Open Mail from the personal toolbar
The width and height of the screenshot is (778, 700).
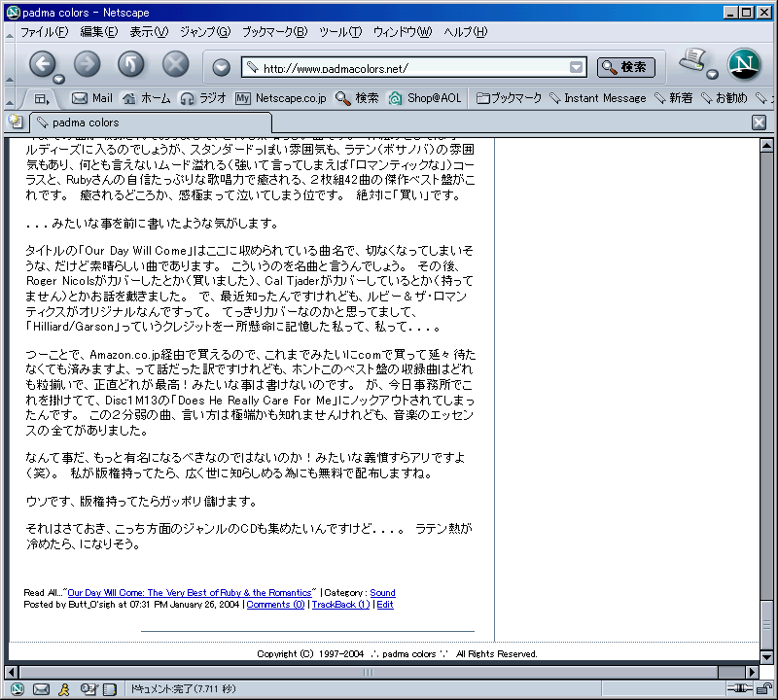coord(92,98)
